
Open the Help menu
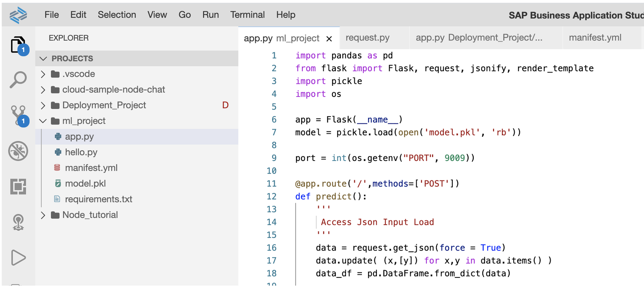286,15
